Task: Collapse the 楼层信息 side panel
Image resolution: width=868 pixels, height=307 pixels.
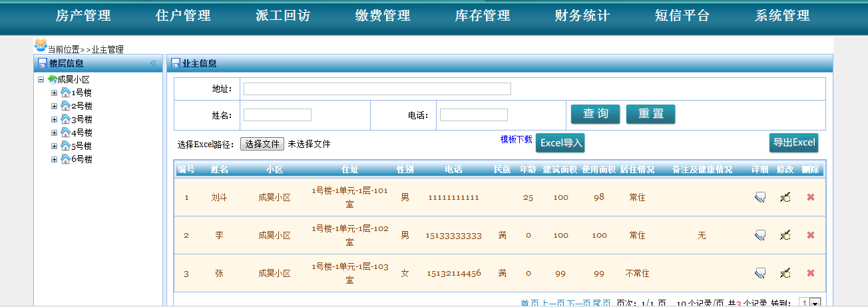Action: (153, 63)
